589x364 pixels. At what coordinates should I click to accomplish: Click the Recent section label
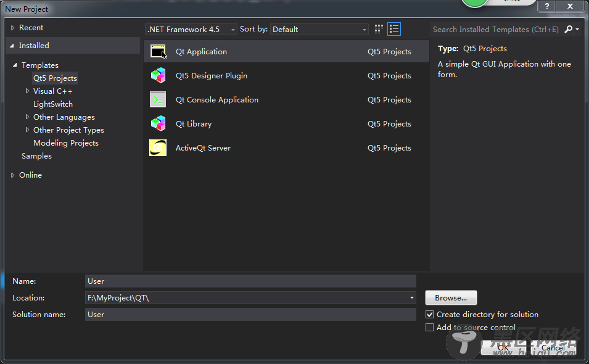tap(31, 27)
